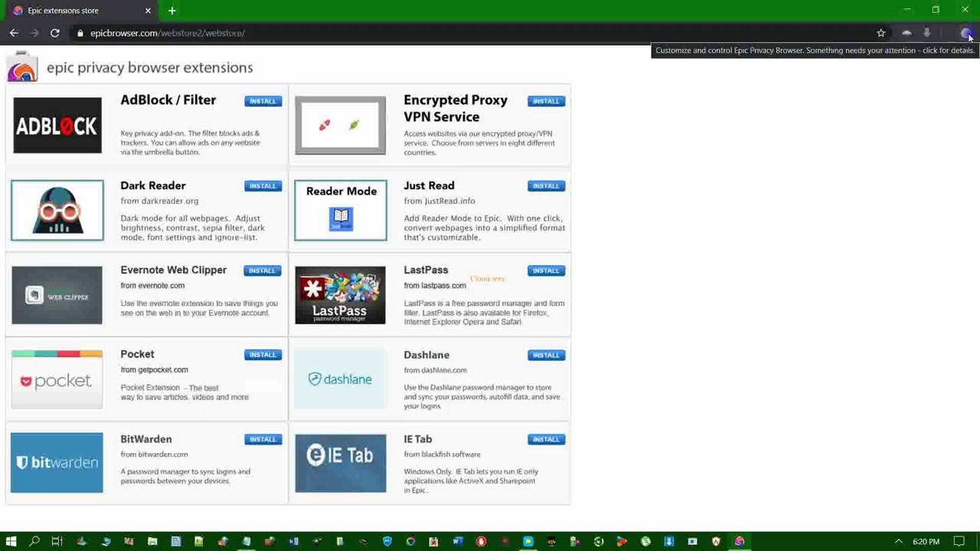Open the Epic Privacy Browser customize menu
The width and height of the screenshot is (980, 551).
coord(966,33)
